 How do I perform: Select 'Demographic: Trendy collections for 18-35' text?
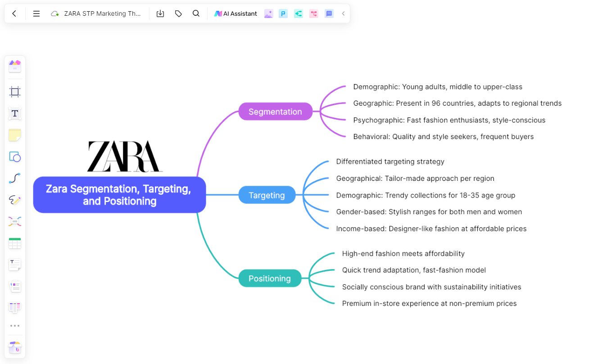pos(426,195)
